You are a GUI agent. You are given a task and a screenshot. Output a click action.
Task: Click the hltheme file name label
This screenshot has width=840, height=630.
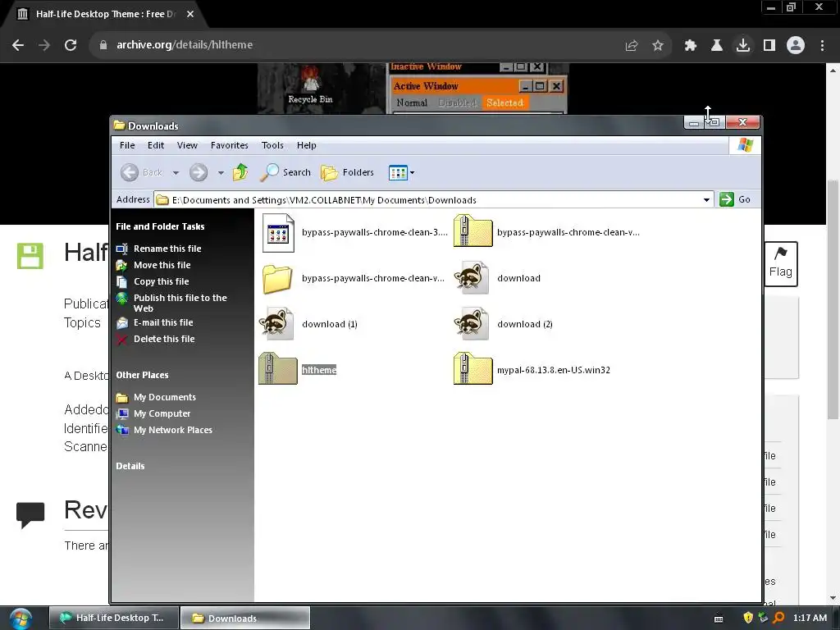pos(319,370)
